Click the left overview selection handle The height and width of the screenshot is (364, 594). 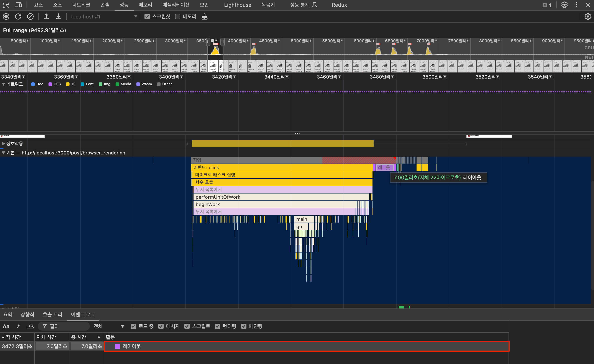208,42
